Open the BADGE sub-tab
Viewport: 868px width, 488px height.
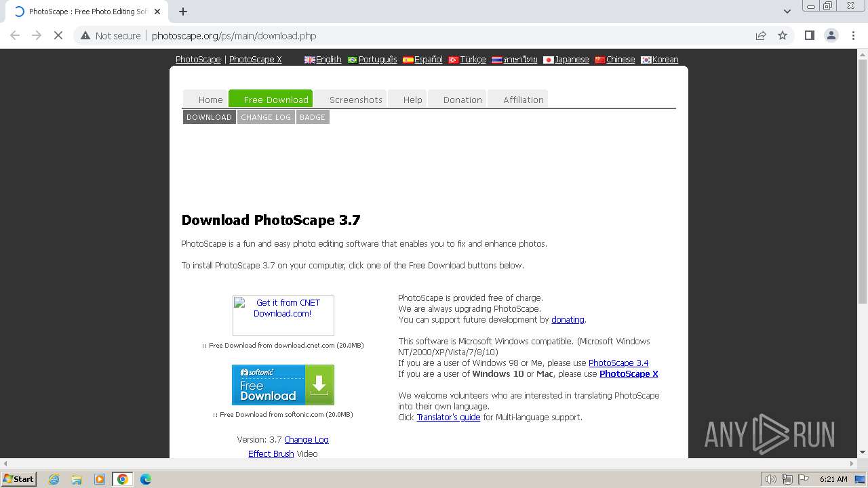(x=313, y=117)
